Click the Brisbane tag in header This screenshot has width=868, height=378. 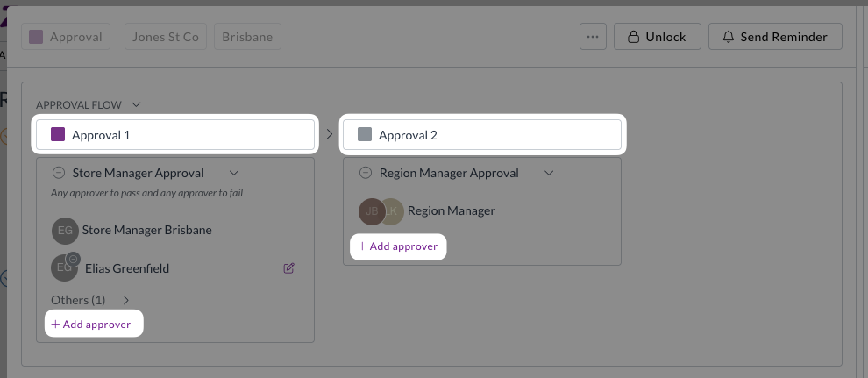(x=247, y=38)
